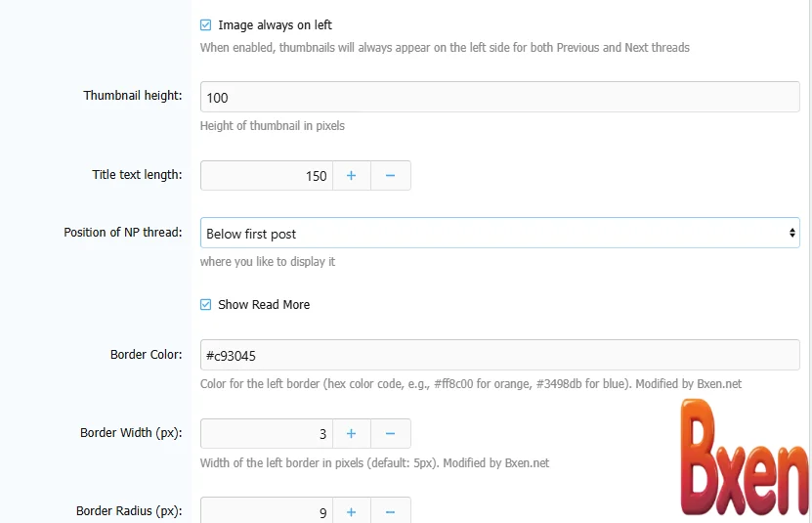Increase the Border Width value

[x=352, y=433]
